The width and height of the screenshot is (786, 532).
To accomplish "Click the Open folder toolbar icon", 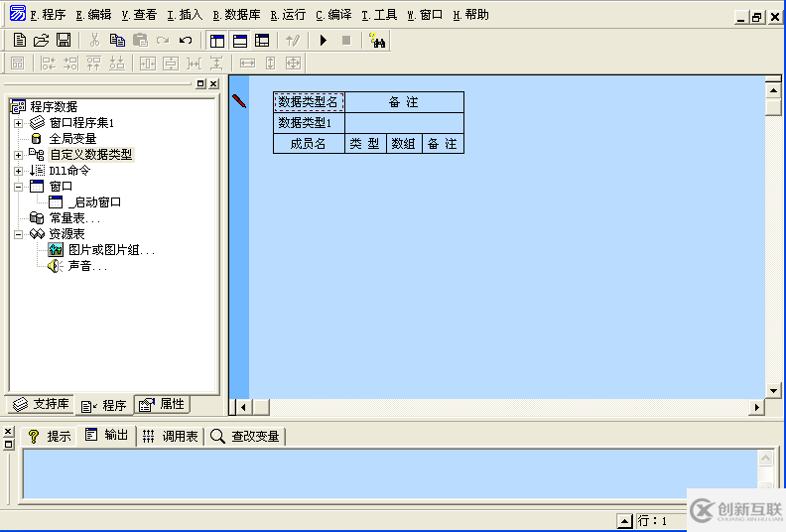I will [41, 40].
